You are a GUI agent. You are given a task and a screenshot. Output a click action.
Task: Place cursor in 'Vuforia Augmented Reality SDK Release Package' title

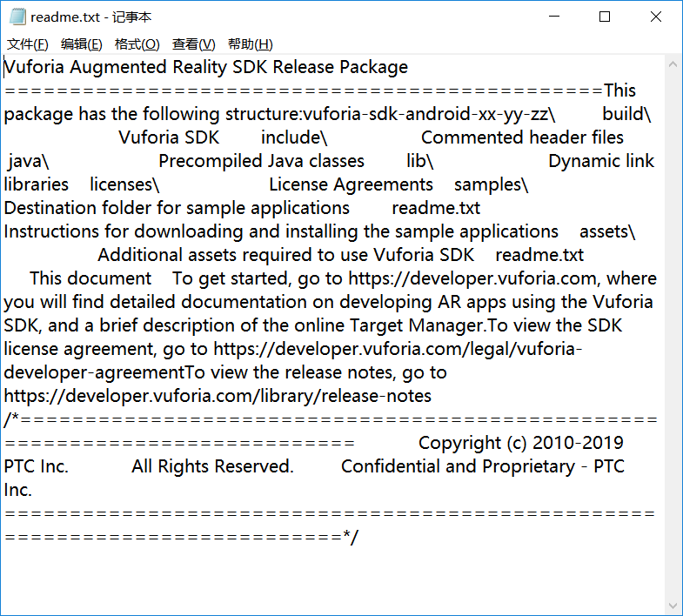click(205, 67)
